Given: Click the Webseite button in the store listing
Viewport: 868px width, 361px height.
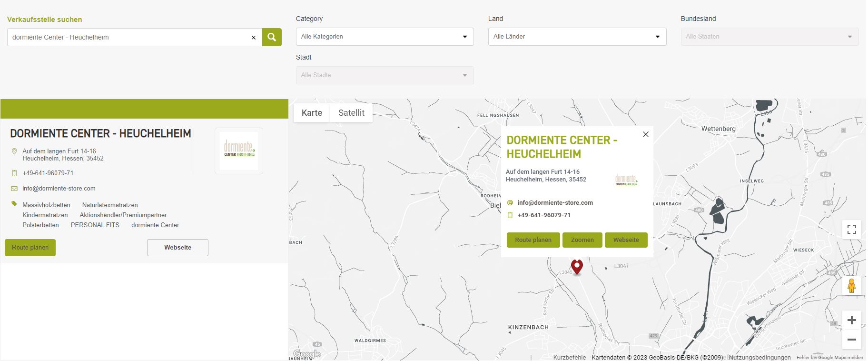Looking at the screenshot, I should tap(178, 248).
